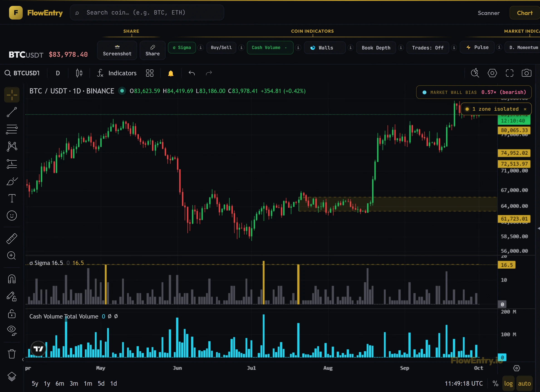Toggle the magnet mode

pos(12,279)
